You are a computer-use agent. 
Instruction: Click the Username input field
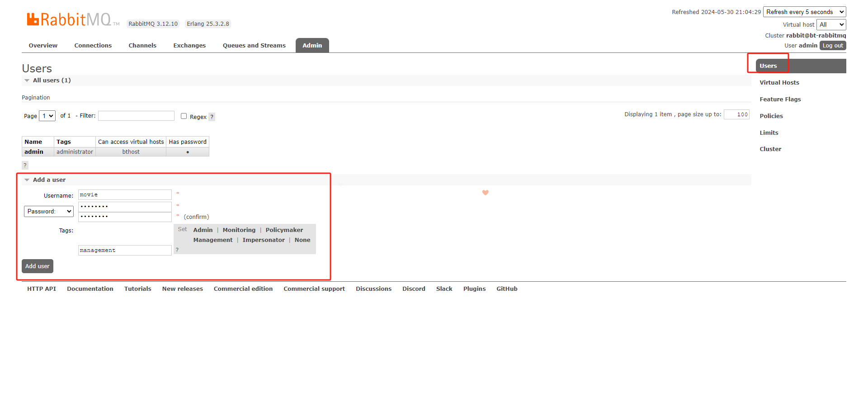point(125,195)
